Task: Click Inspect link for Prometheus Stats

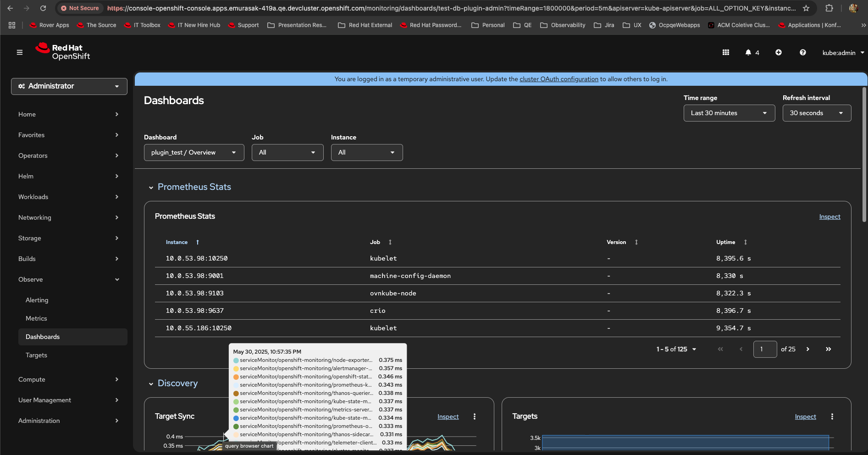Action: (x=829, y=216)
